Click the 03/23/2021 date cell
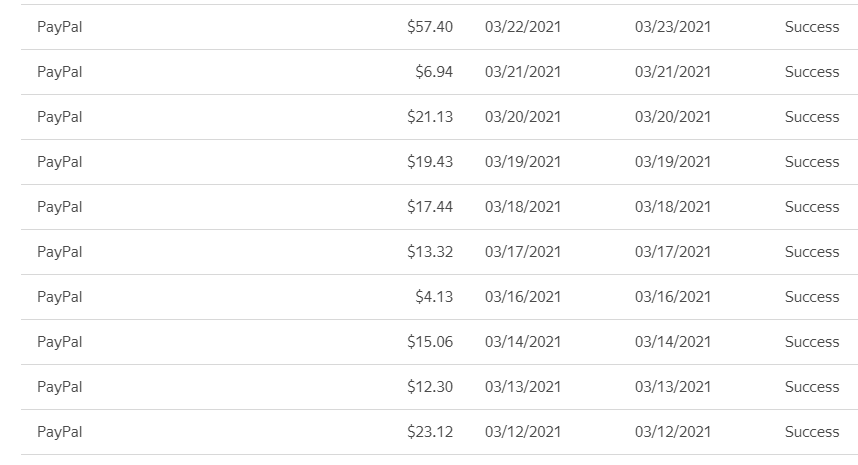 (x=672, y=27)
